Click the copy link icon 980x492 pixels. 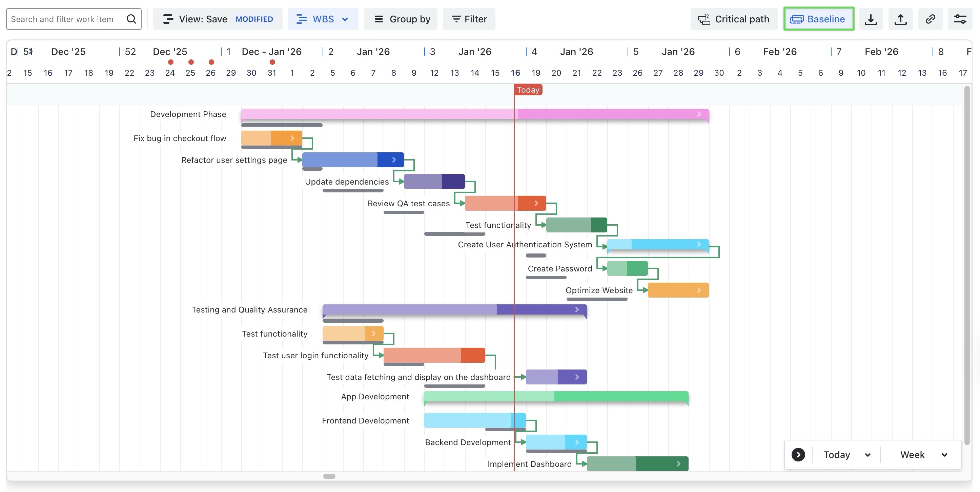930,19
